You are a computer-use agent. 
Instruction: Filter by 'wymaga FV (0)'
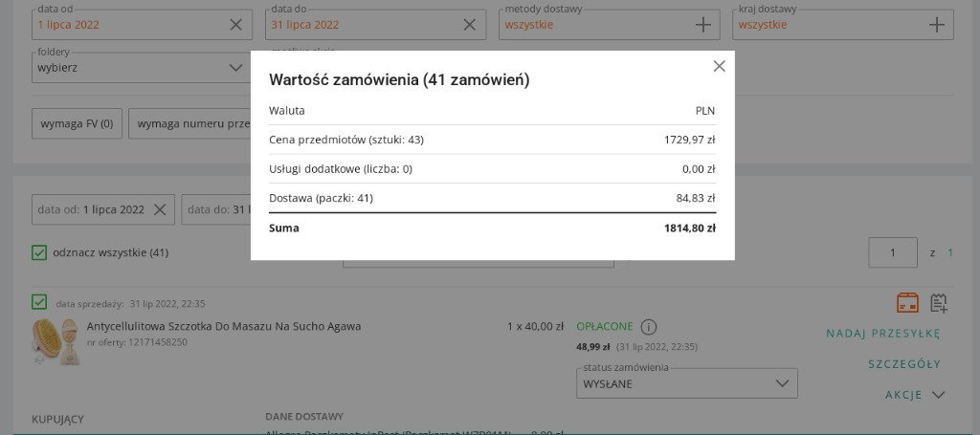point(77,123)
